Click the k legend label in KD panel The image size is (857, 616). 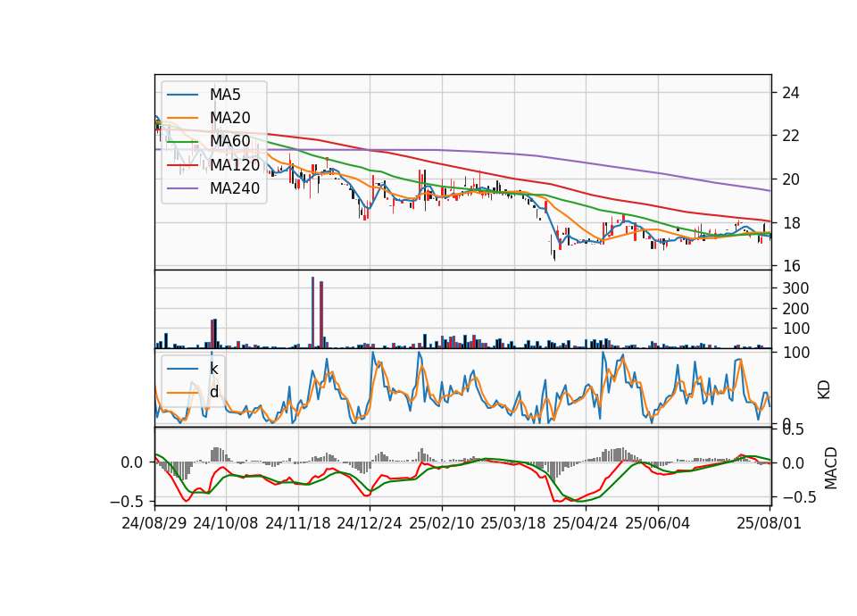(213, 369)
